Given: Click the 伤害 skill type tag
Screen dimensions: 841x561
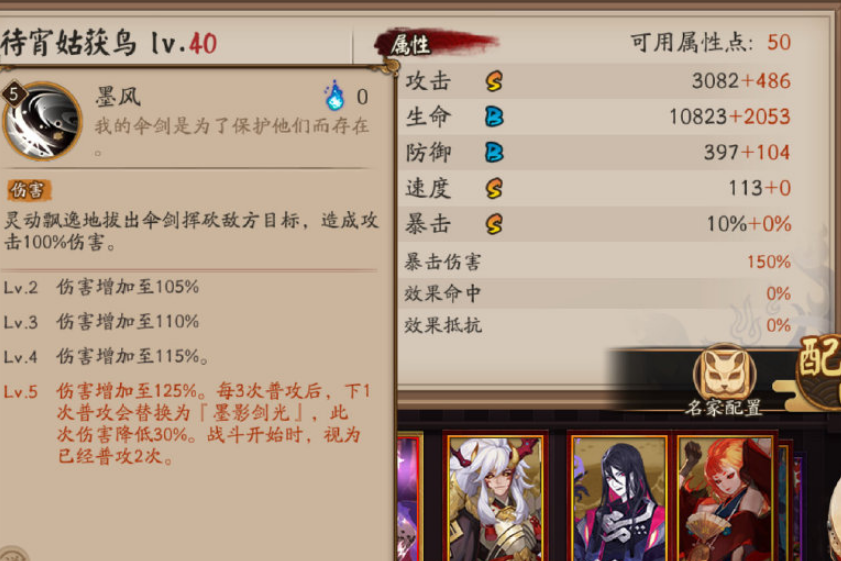Looking at the screenshot, I should (29, 190).
